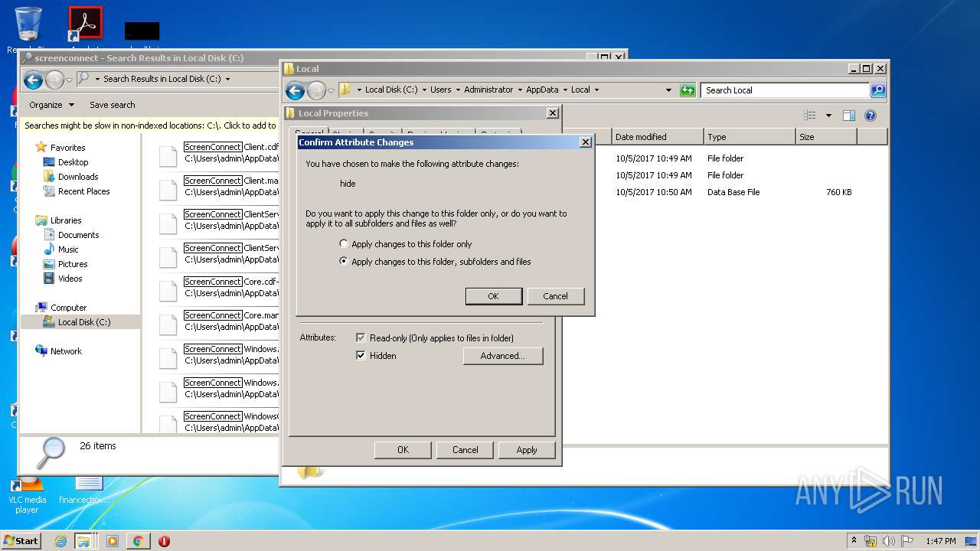Click Local Disk (C:) breadcrumb in address bar
Viewport: 980px width, 551px height.
point(391,90)
